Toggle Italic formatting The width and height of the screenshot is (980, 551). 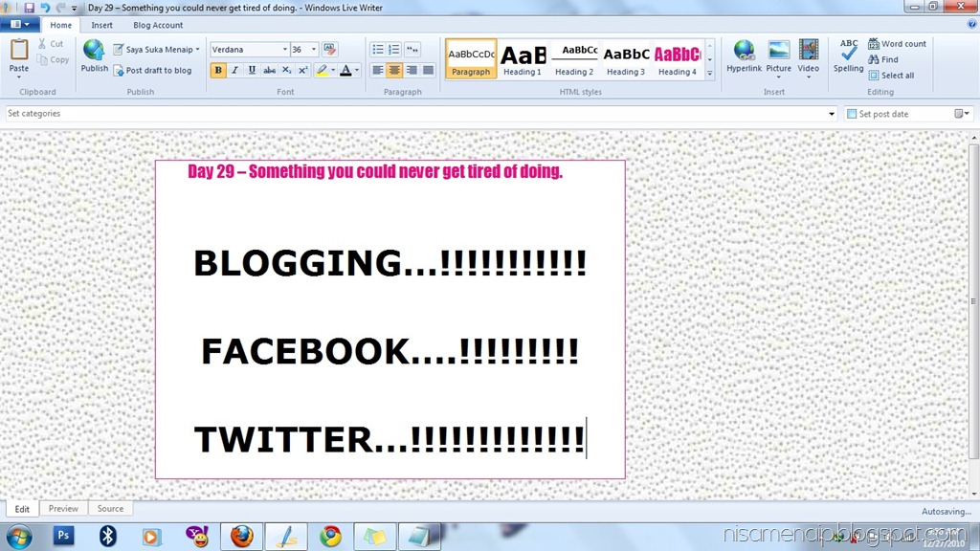pyautogui.click(x=235, y=71)
